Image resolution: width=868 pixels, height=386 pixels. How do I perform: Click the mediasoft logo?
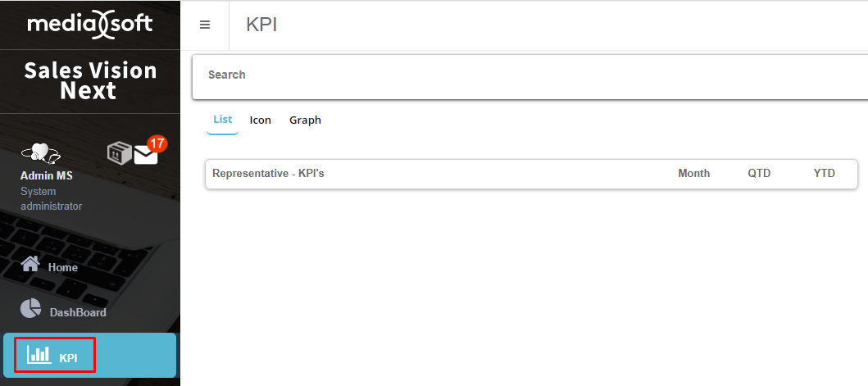point(89,24)
